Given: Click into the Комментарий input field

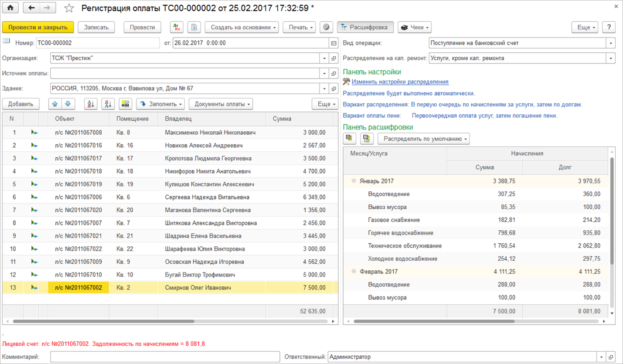Looking at the screenshot, I should pos(165,357).
